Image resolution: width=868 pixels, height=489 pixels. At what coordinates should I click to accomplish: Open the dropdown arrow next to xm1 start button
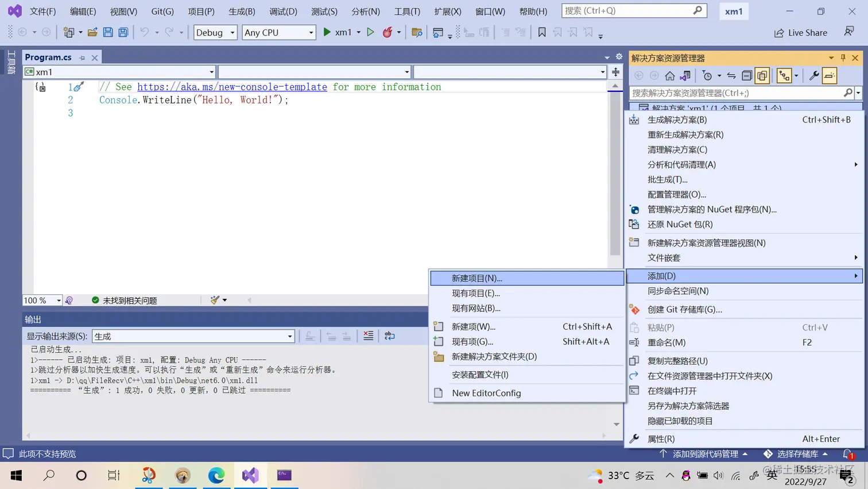pyautogui.click(x=359, y=33)
